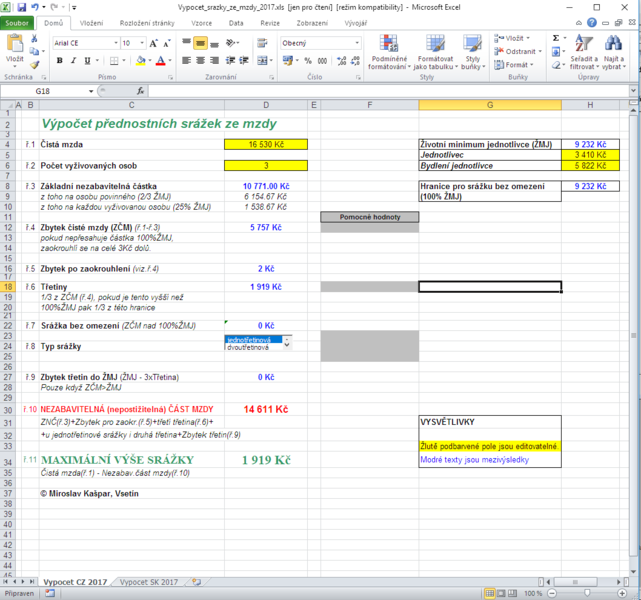Click the Vložit cells button
The width and height of the screenshot is (641, 600).
click(x=512, y=38)
